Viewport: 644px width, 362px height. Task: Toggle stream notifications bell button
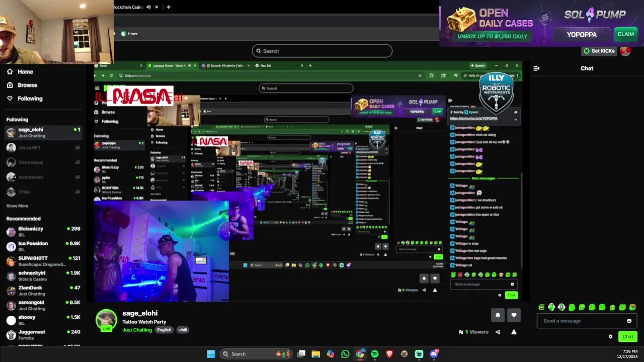498,315
